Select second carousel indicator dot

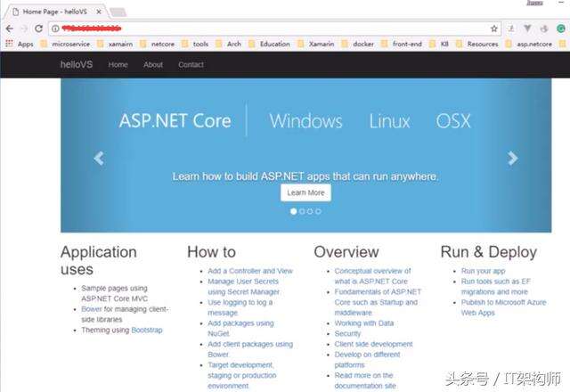(302, 211)
